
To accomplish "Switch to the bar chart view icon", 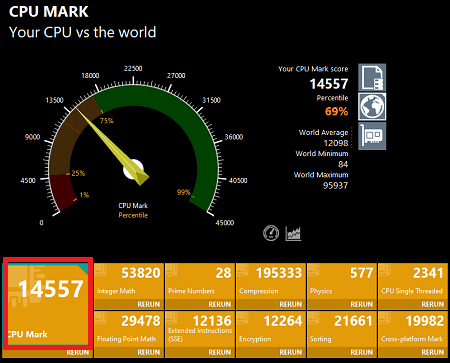I will coord(293,233).
